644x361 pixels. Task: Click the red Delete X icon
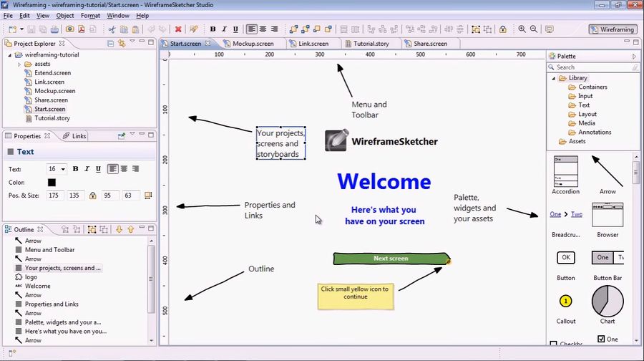pos(178,29)
